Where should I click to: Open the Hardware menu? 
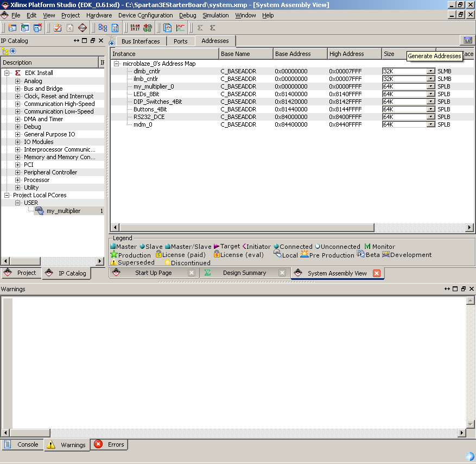click(99, 15)
